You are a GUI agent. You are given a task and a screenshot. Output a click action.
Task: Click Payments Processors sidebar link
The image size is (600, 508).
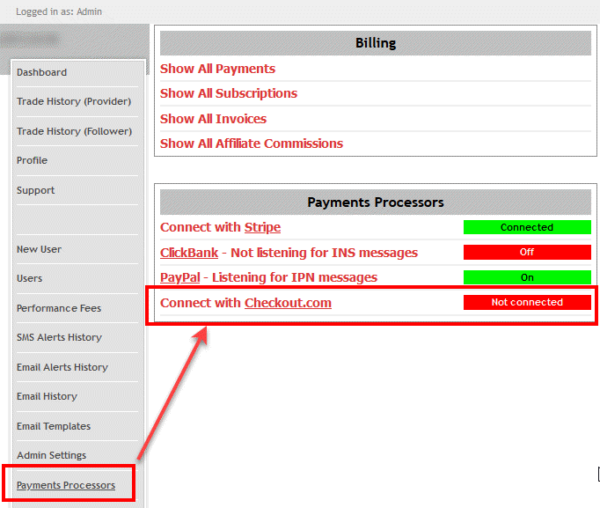click(66, 486)
